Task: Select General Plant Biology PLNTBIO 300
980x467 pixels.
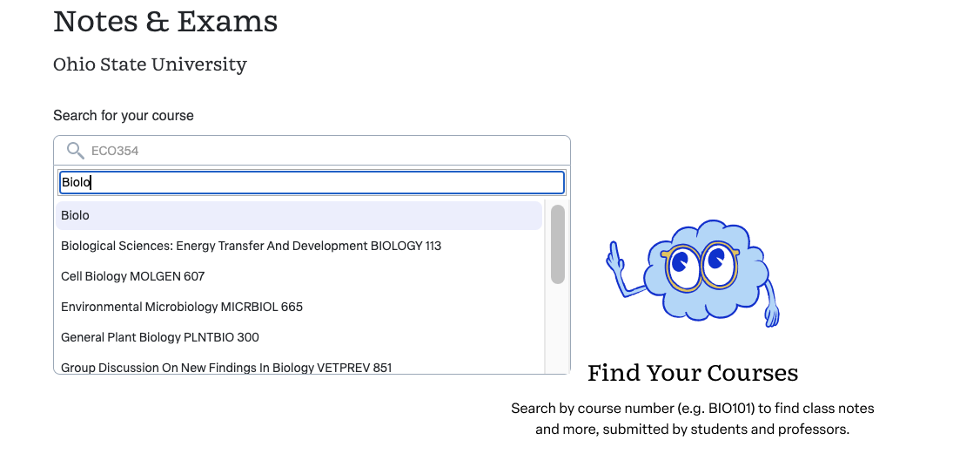Action: click(299, 337)
